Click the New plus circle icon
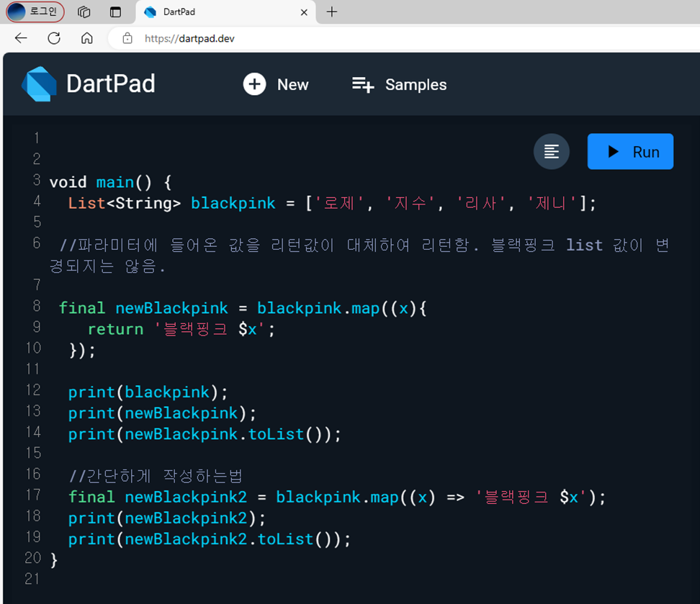The width and height of the screenshot is (700, 604). point(254,84)
